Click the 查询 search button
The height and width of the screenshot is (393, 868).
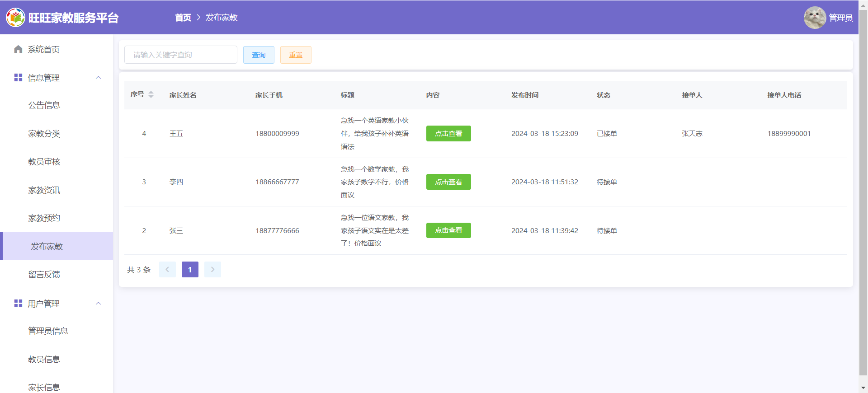coord(259,55)
